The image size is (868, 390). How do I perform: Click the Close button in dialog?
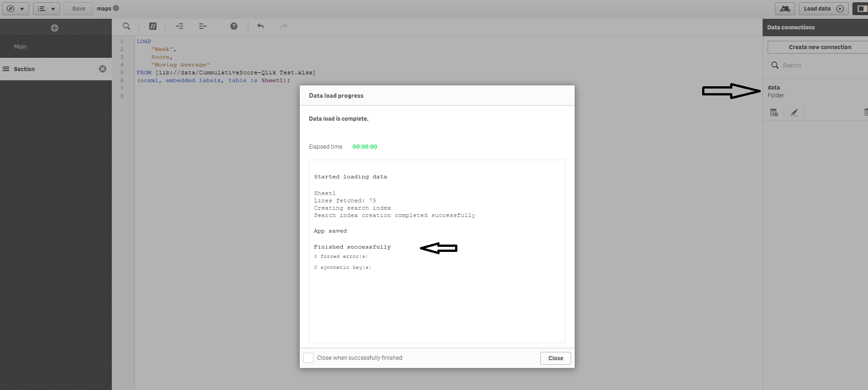tap(555, 358)
